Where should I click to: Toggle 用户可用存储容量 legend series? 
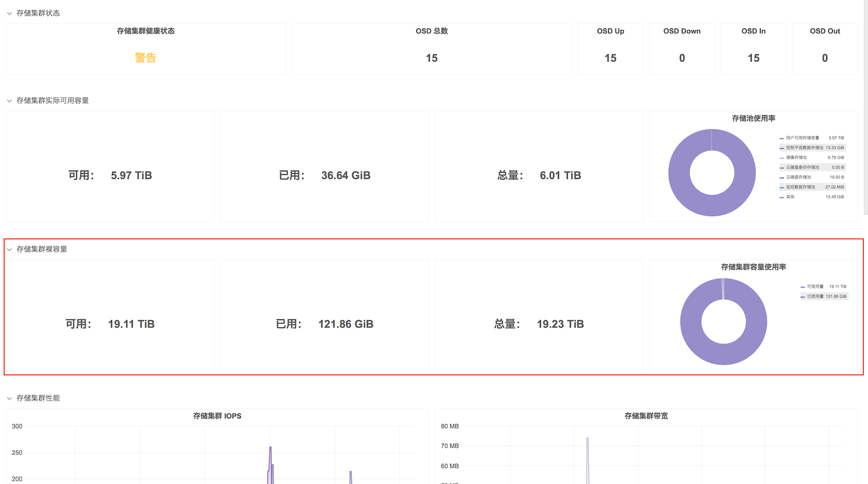(802, 138)
